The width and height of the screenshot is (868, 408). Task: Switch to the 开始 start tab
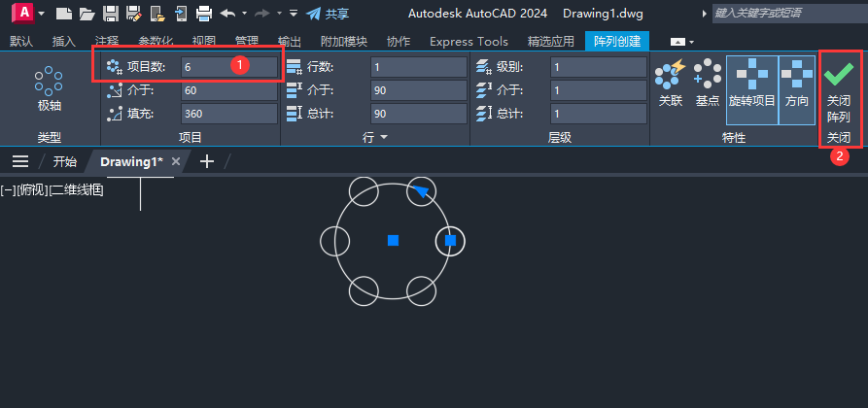pyautogui.click(x=65, y=161)
